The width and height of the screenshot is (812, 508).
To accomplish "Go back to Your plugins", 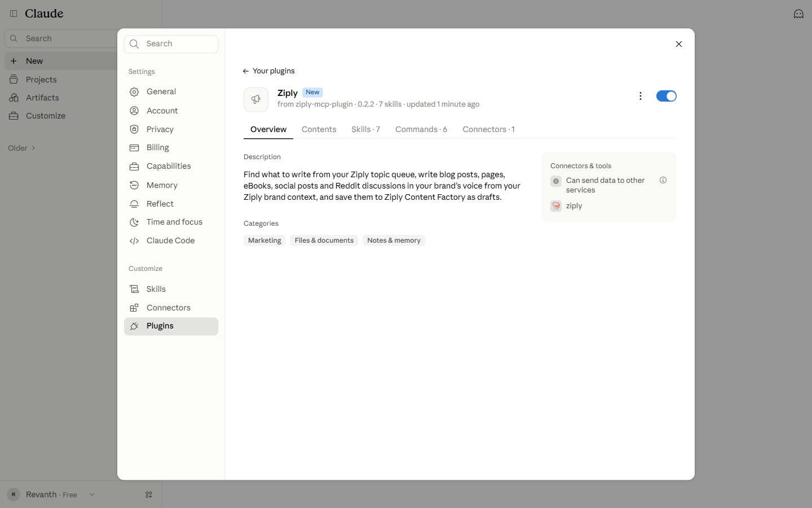I will pyautogui.click(x=269, y=71).
